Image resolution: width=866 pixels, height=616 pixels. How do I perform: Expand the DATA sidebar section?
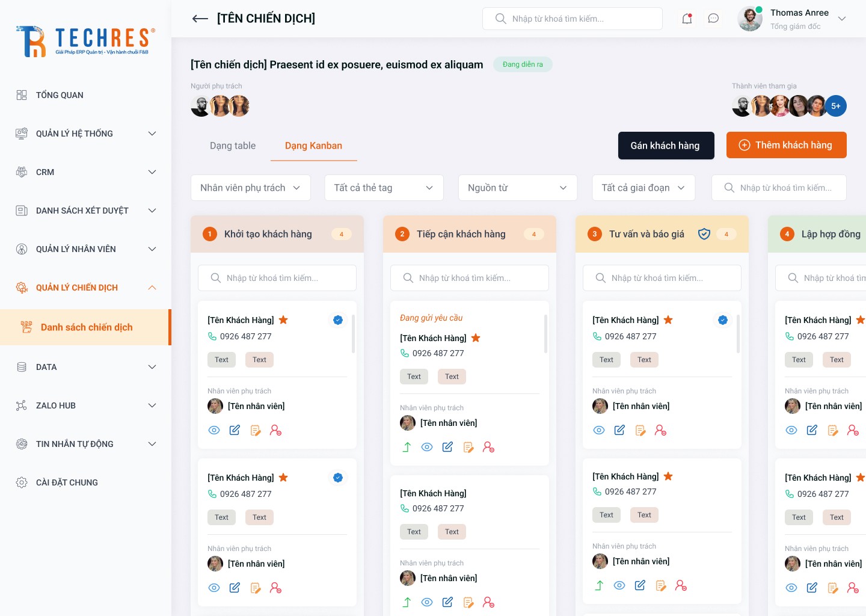pos(85,367)
